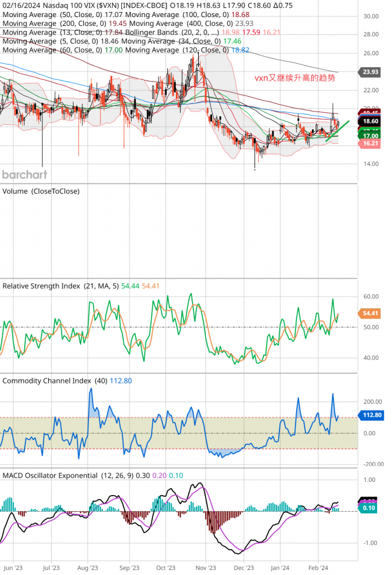This screenshot has width=392, height=575.
Task: Select the MACD Oscillator Exponential (12, 26, 9) label
Action: tap(68, 476)
